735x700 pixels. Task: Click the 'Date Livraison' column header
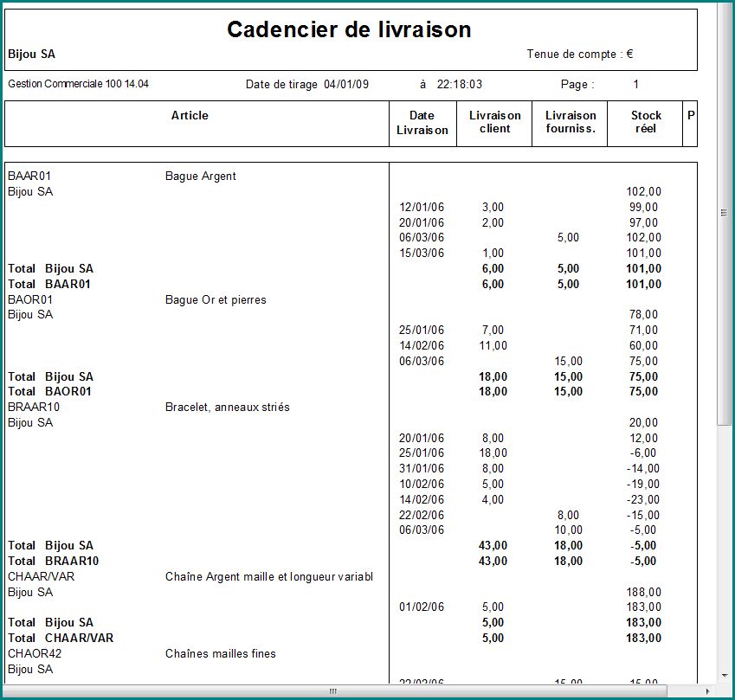[x=422, y=123]
